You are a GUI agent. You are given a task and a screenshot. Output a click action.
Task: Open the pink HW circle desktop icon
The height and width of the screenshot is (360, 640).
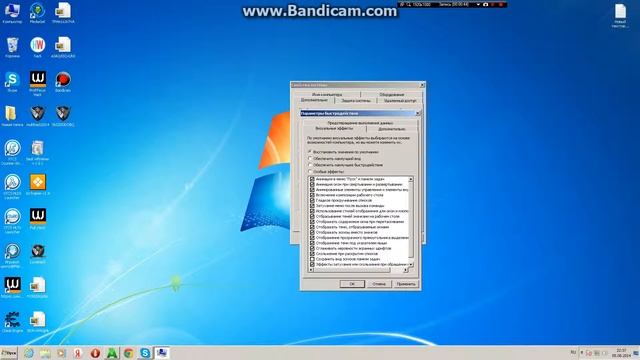[38, 47]
